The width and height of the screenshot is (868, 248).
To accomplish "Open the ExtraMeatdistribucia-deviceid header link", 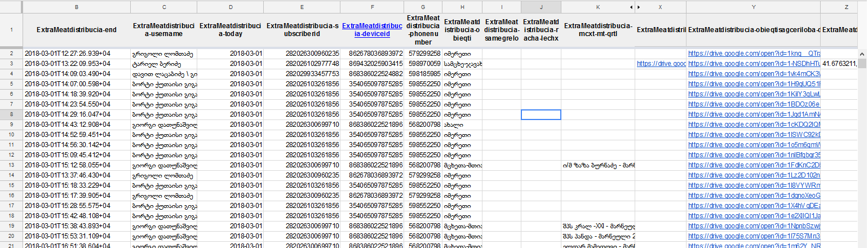I will pos(372,29).
